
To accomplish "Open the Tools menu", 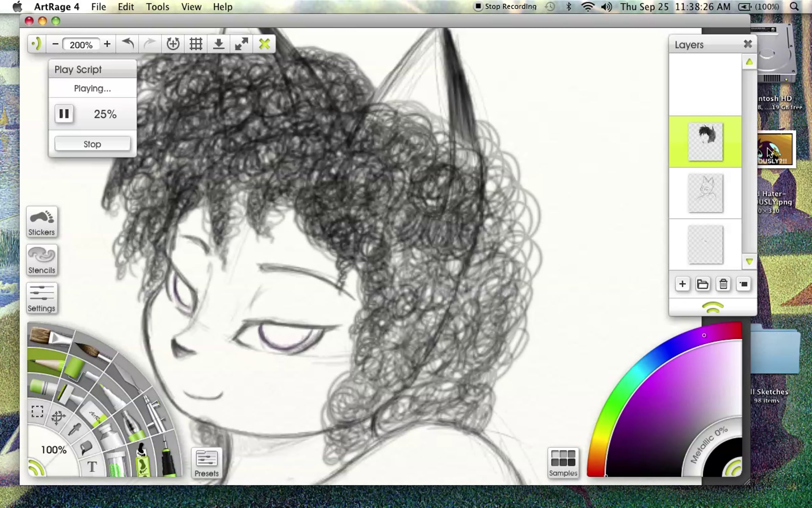I will click(x=157, y=7).
